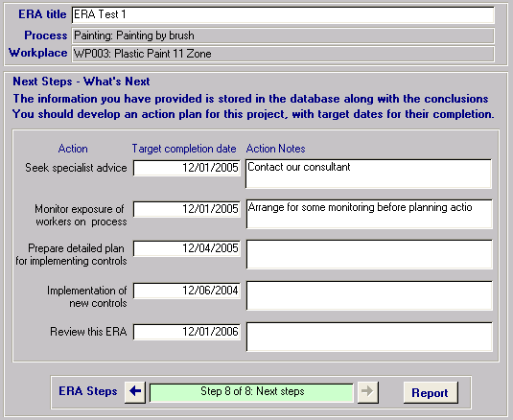Open the Report button
This screenshot has height=420, width=513.
(431, 392)
